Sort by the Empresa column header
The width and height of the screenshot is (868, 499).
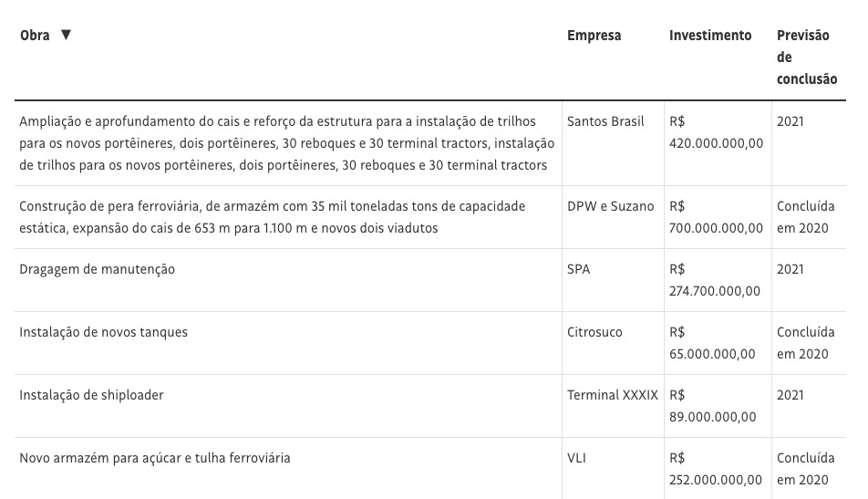coord(594,36)
